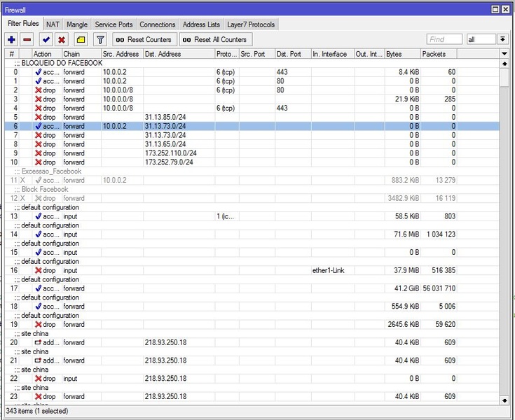Viewport: 515px width, 420px height.
Task: Click drop icon on rule 9
Action: point(39,153)
